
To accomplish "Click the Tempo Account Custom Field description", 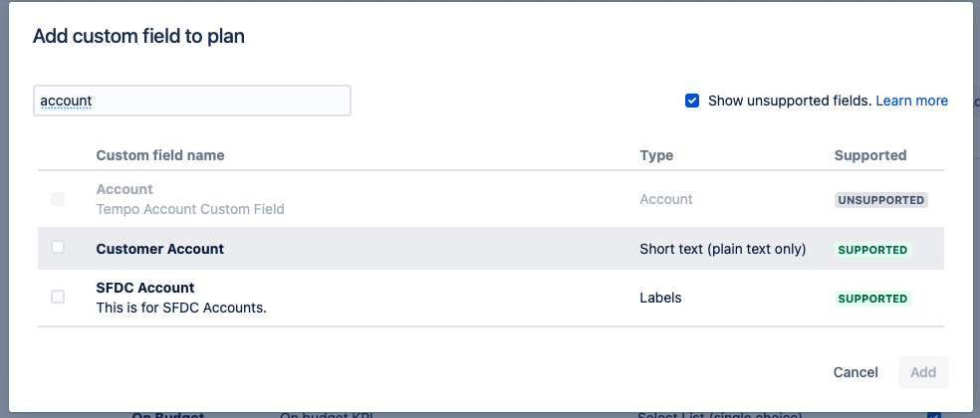I will [190, 209].
